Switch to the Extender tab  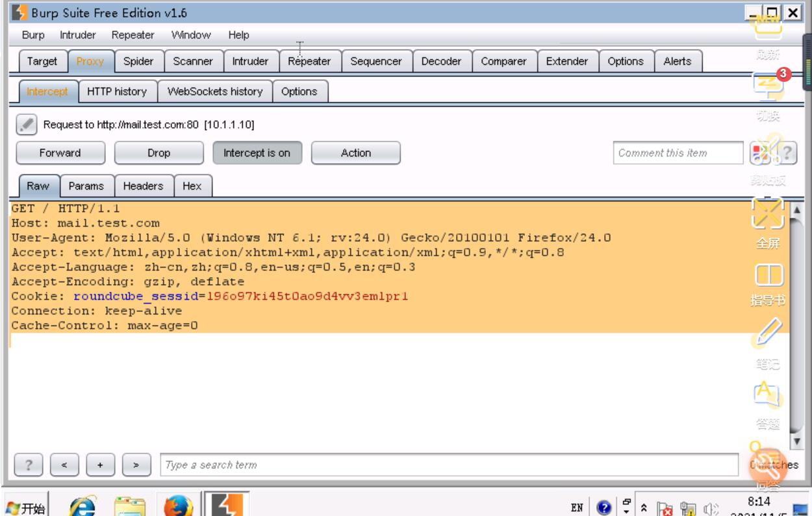pos(567,62)
